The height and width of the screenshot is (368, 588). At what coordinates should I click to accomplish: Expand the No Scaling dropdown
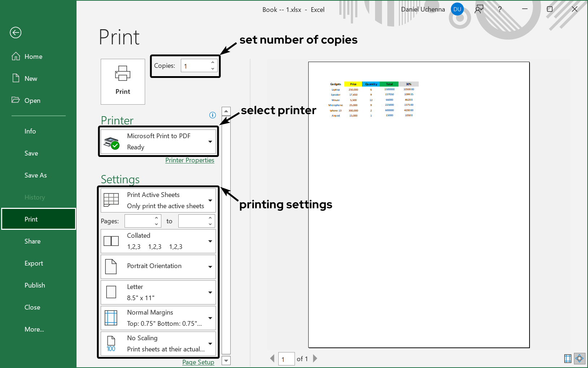tap(158, 343)
